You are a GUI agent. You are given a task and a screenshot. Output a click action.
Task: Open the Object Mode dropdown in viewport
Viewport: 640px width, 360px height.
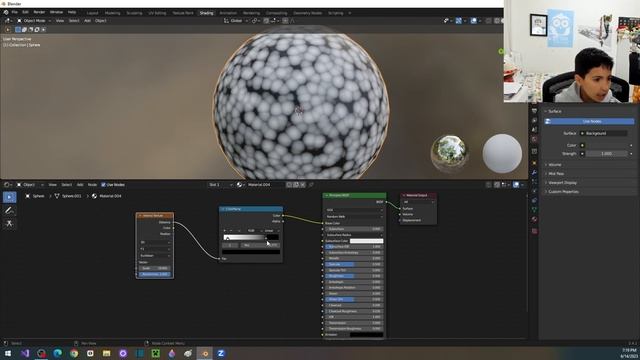tap(34, 21)
